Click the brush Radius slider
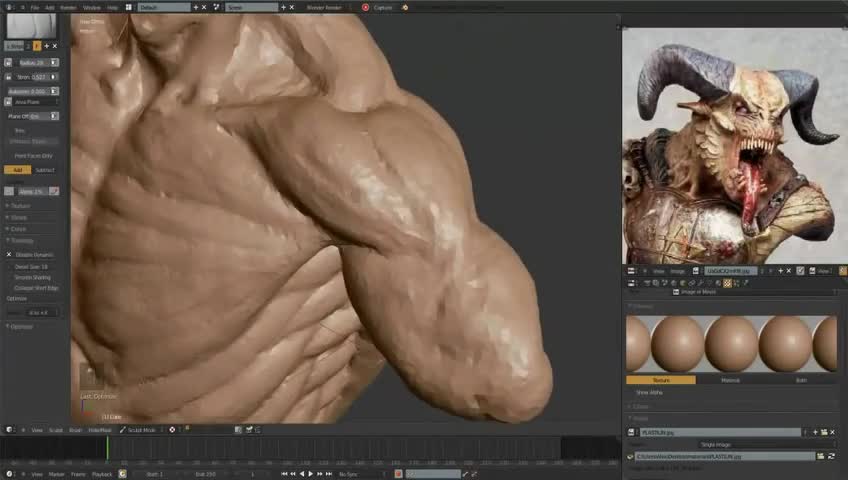Screen dimensions: 848x480 point(30,62)
